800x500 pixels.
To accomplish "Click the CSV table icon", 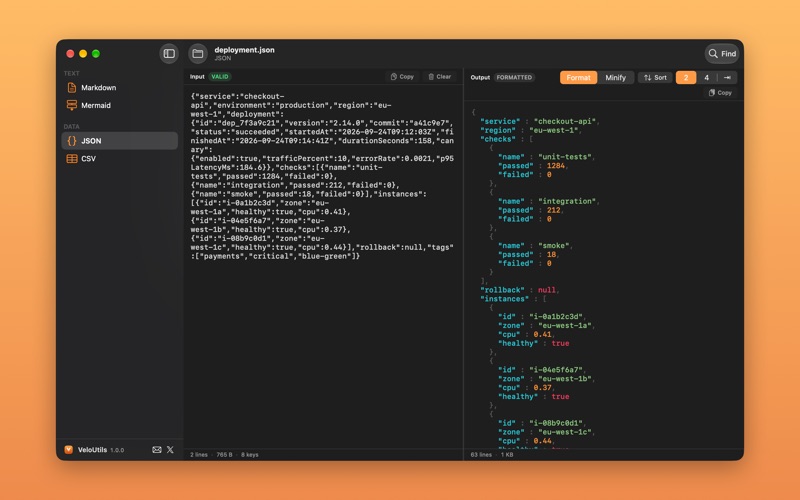I will pos(72,159).
